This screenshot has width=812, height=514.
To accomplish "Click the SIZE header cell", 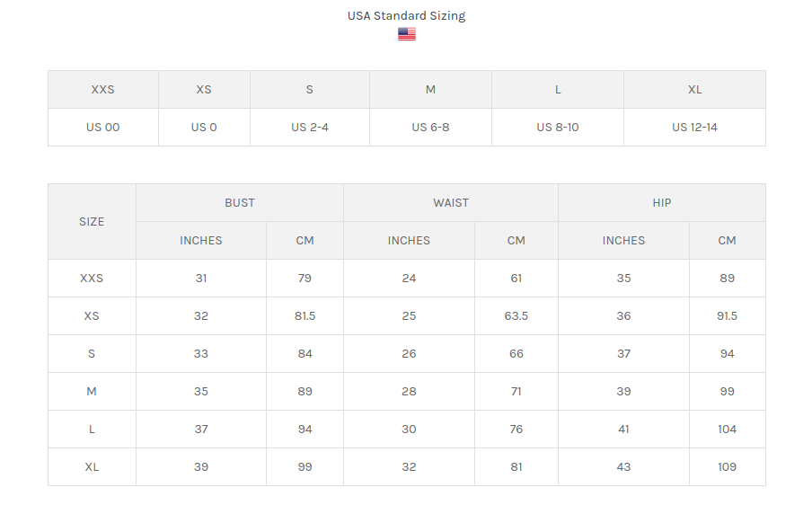I will click(92, 222).
